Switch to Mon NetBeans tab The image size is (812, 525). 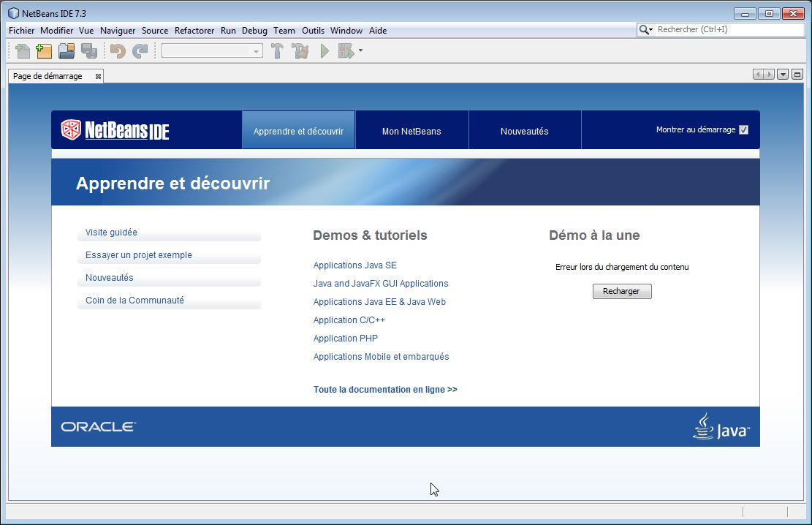point(411,131)
